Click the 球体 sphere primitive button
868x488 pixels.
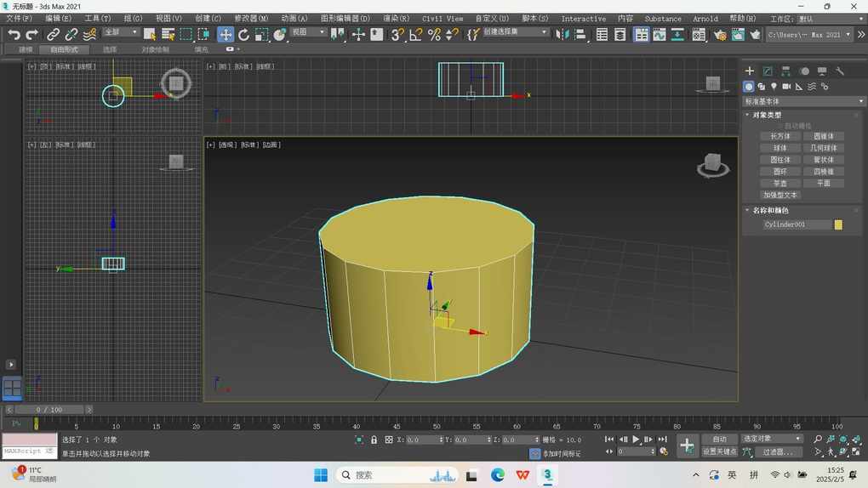(780, 148)
